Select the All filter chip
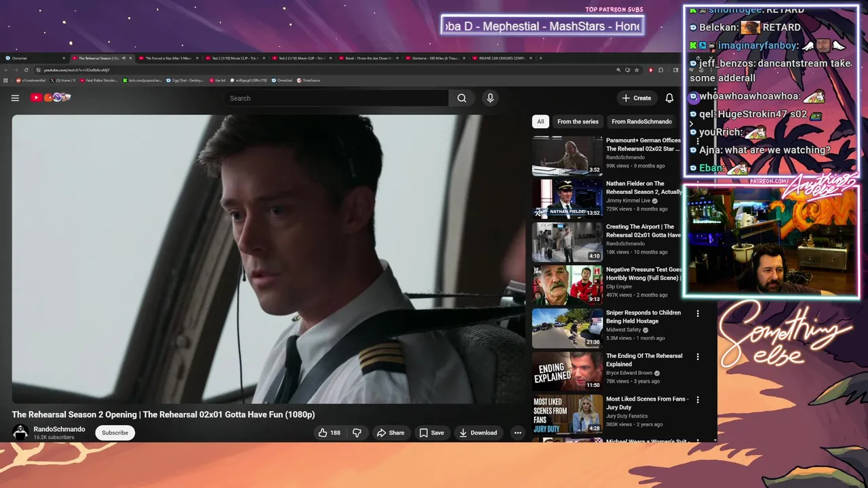Viewport: 868px width, 488px height. click(540, 121)
